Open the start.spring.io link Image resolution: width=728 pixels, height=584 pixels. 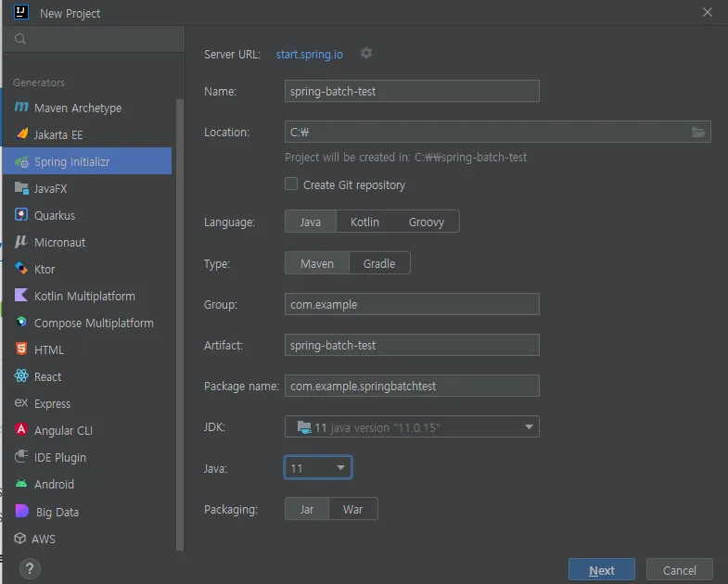309,54
